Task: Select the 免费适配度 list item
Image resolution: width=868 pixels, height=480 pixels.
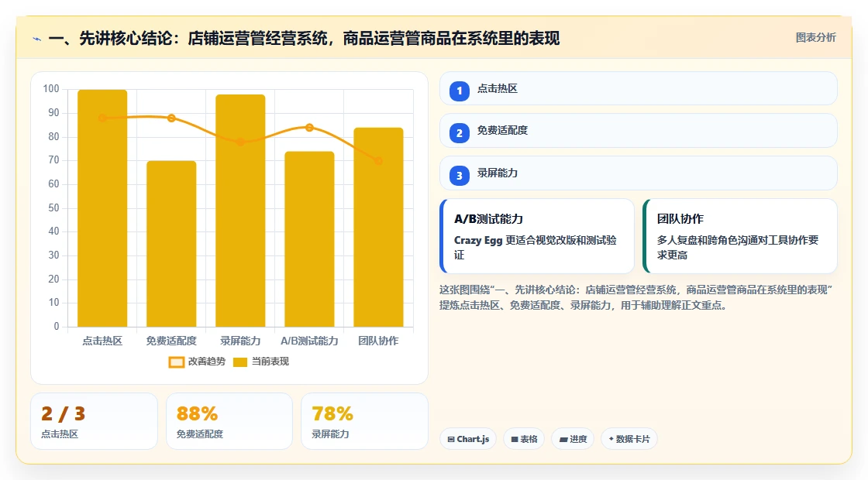Action: [639, 131]
